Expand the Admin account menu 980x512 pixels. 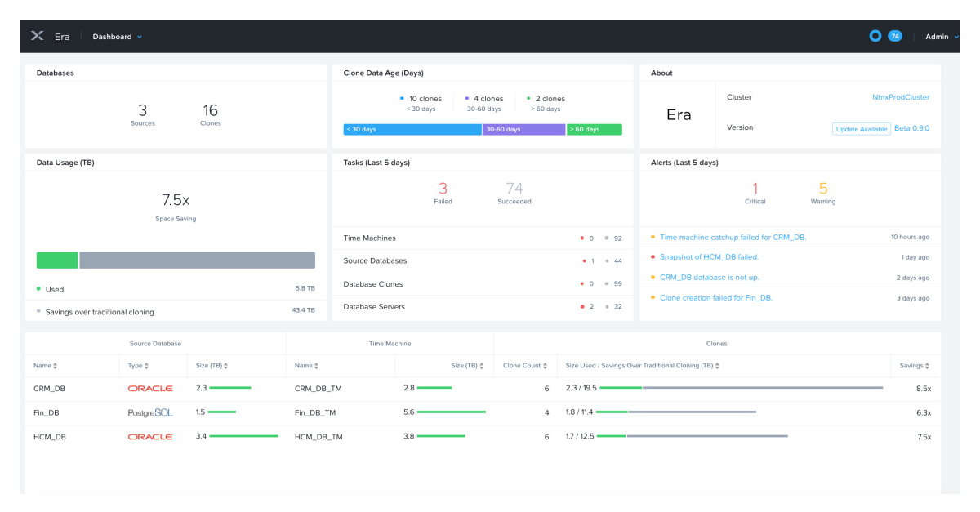click(938, 36)
